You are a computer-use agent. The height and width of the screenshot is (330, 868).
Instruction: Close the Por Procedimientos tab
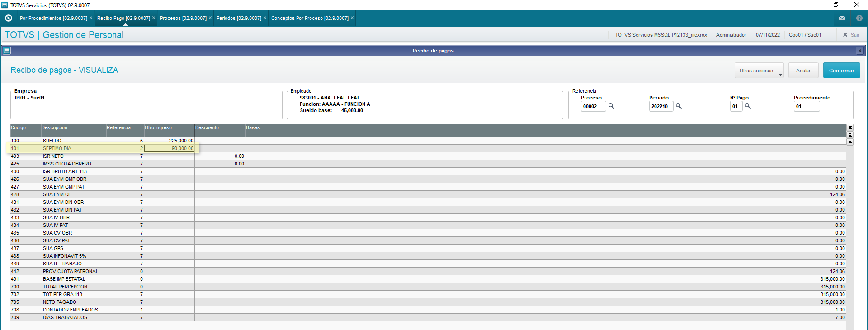(91, 18)
